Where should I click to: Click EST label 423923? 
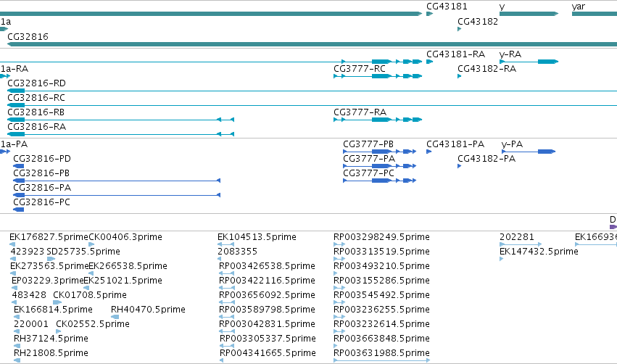pos(27,252)
